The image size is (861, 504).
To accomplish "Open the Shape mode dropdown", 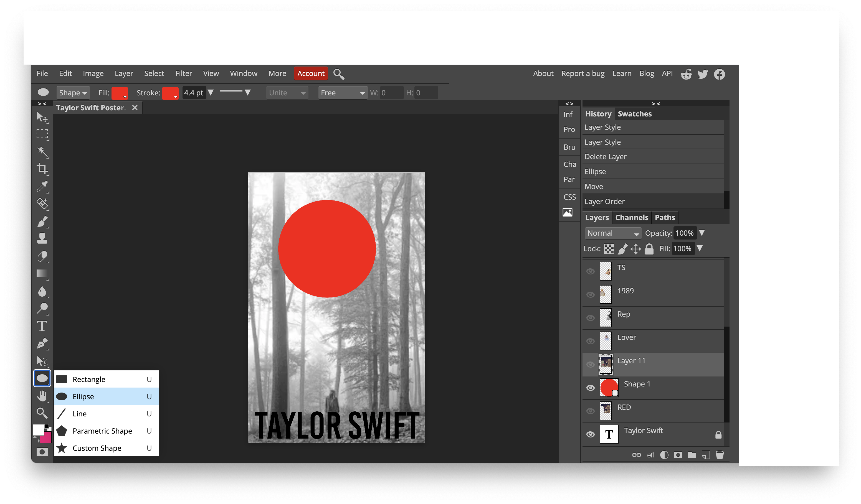I will (73, 93).
